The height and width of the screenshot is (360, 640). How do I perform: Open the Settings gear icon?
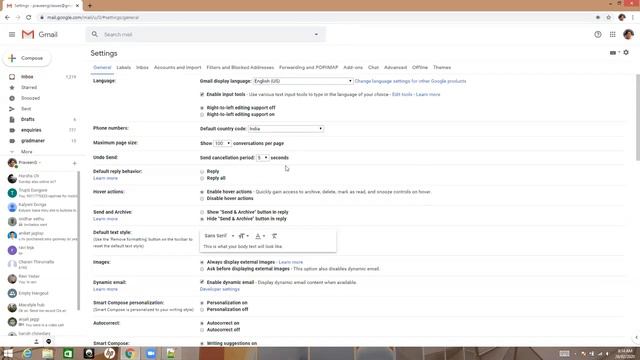pyautogui.click(x=626, y=53)
